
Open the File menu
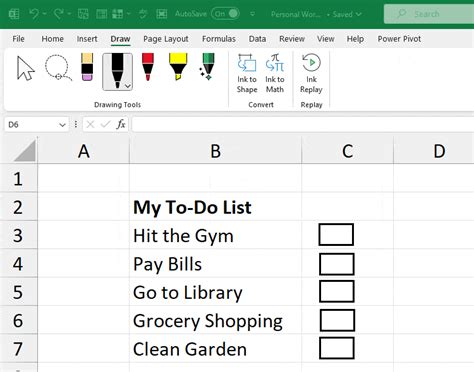pos(18,39)
